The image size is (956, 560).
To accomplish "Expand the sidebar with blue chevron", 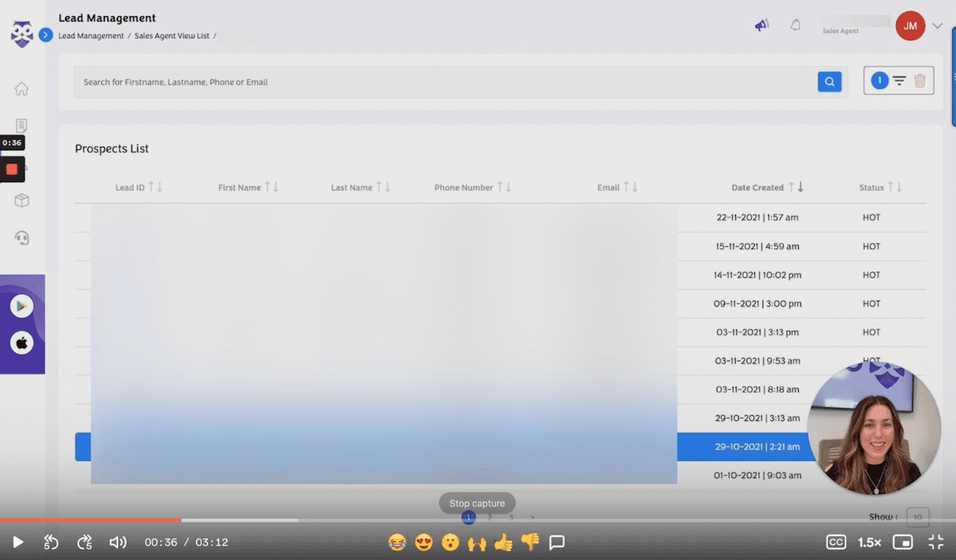I will [46, 35].
